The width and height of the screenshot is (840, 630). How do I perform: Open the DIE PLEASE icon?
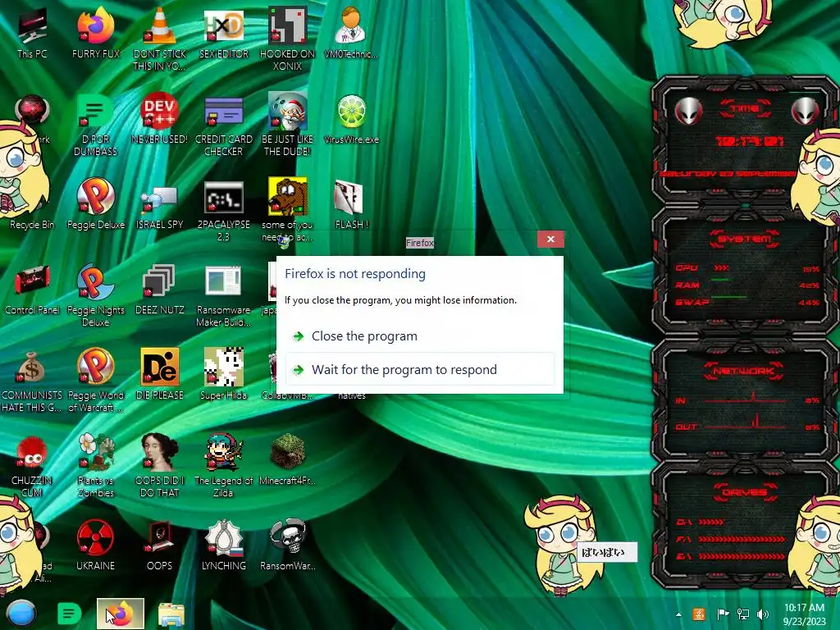pos(160,374)
